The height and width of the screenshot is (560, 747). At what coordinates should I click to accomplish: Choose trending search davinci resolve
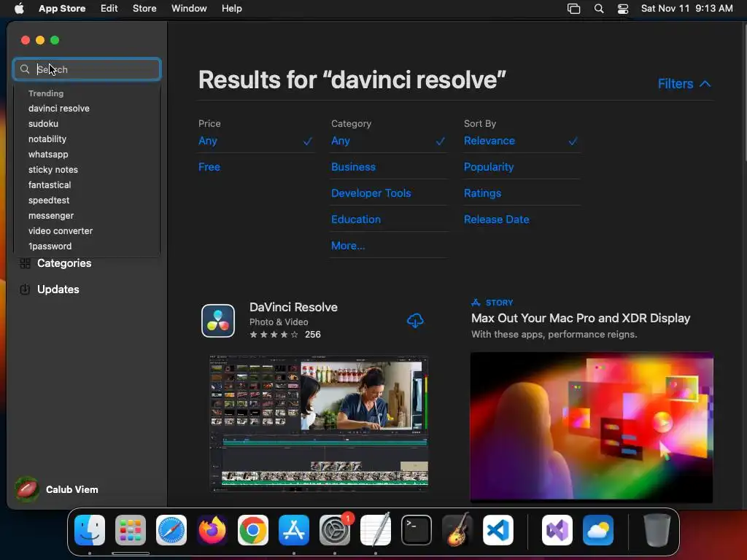59,109
